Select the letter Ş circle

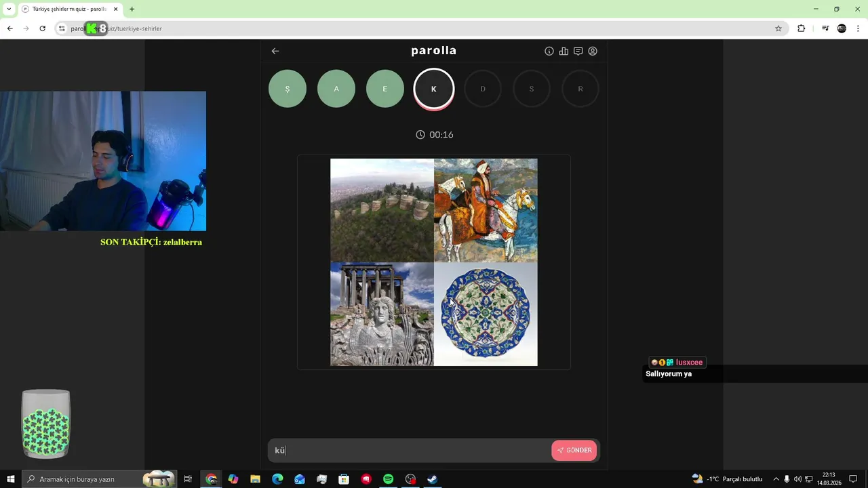coord(288,89)
